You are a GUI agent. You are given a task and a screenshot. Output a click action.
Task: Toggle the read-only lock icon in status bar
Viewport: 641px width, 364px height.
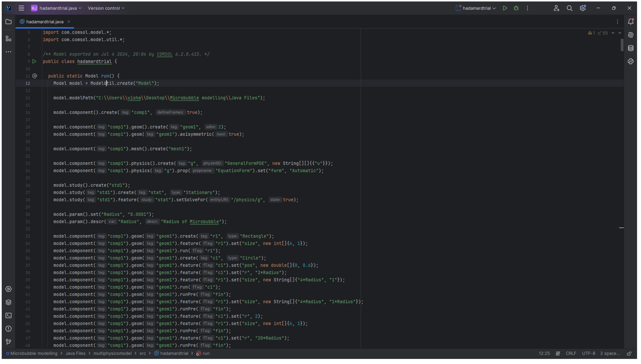629,353
